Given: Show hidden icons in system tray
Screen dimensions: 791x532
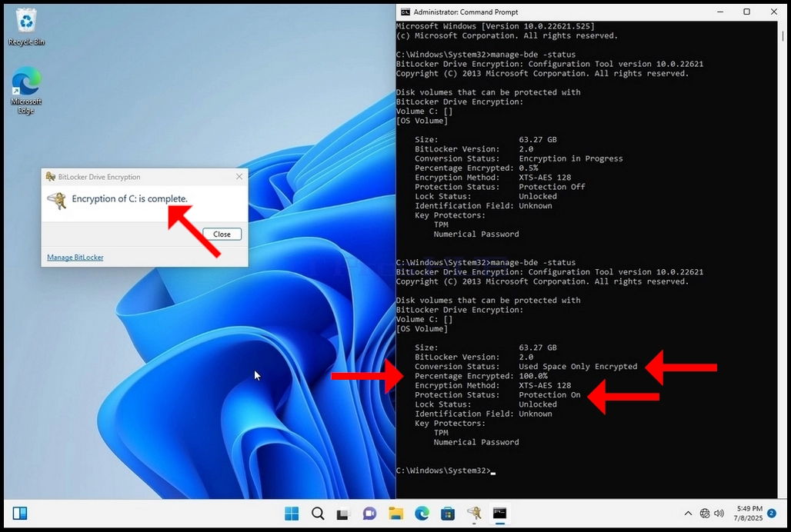Looking at the screenshot, I should tap(688, 514).
